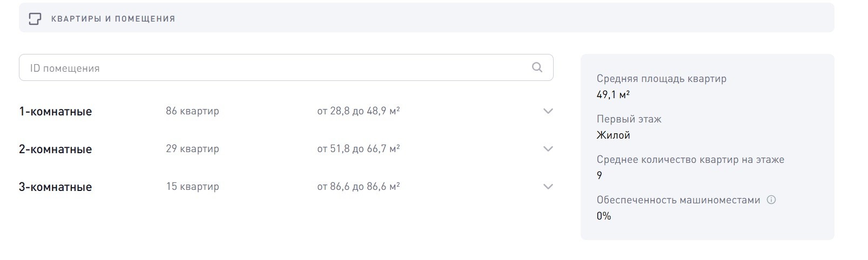Focus the ID помещения search field
The image size is (868, 260).
tap(270, 68)
